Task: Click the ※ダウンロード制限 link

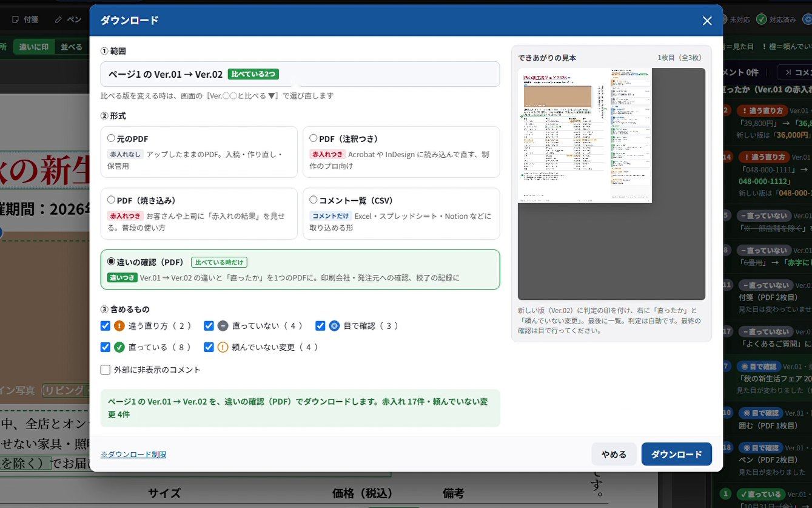Action: 133,454
